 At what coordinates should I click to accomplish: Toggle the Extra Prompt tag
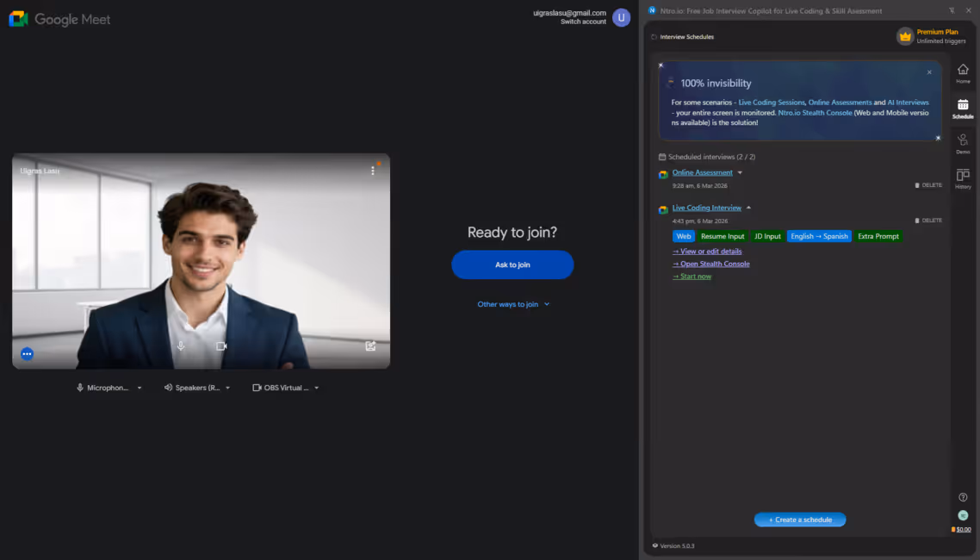(878, 236)
